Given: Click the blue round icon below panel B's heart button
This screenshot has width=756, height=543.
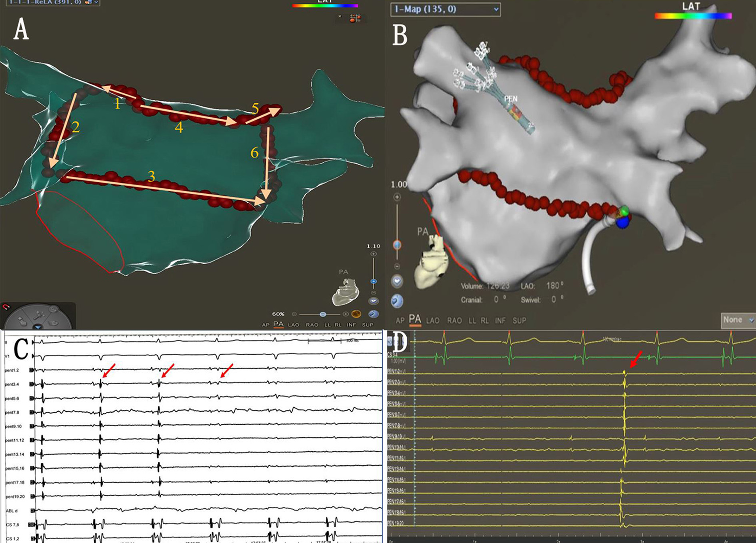Looking at the screenshot, I should pos(397,301).
